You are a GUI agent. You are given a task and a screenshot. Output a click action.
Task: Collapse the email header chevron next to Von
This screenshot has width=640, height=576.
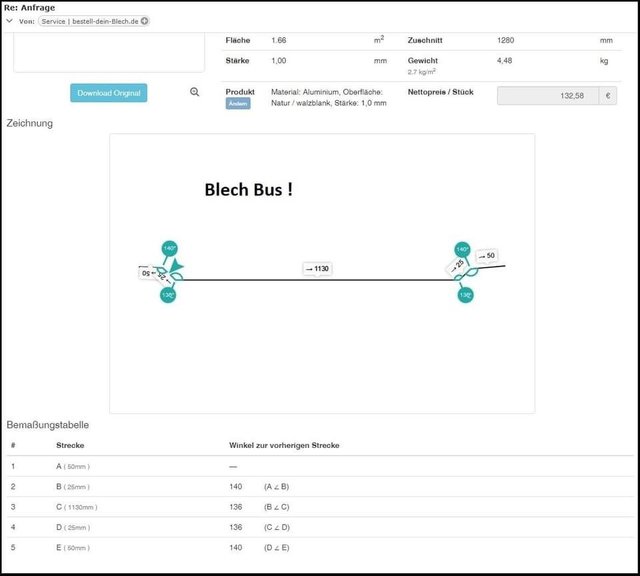click(x=9, y=21)
